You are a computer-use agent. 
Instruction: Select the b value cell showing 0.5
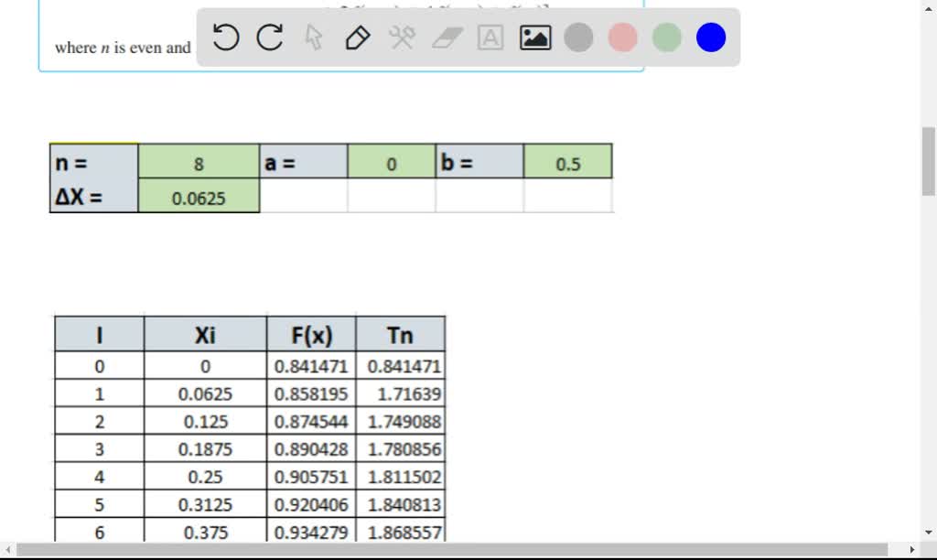(567, 161)
